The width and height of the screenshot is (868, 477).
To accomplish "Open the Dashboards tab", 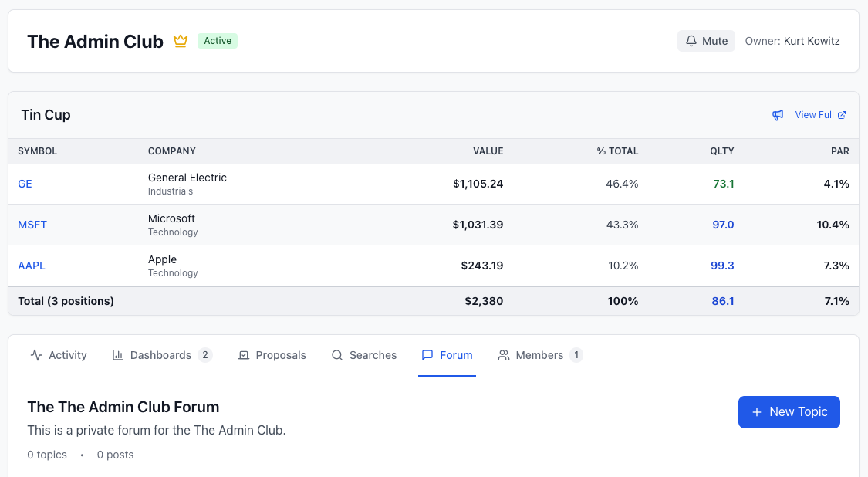I will [162, 355].
